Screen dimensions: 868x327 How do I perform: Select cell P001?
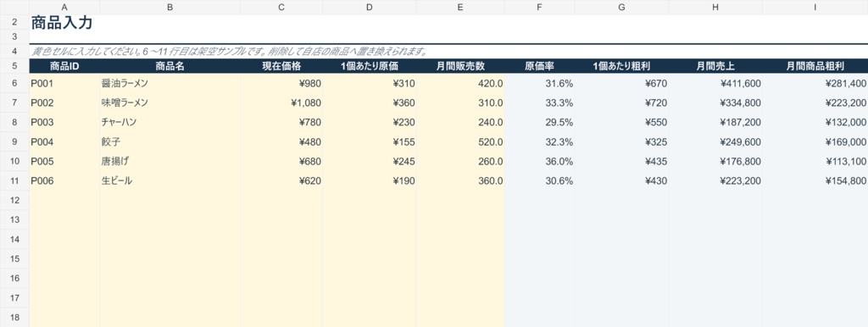[64, 84]
